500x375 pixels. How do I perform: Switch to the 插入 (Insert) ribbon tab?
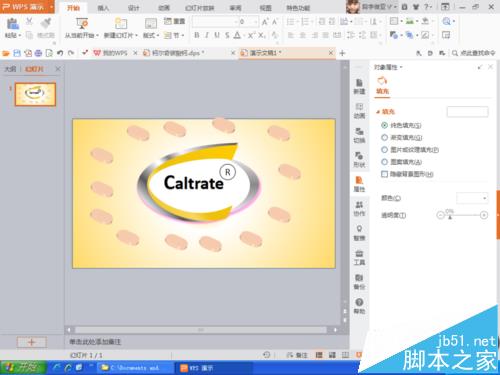pos(103,8)
